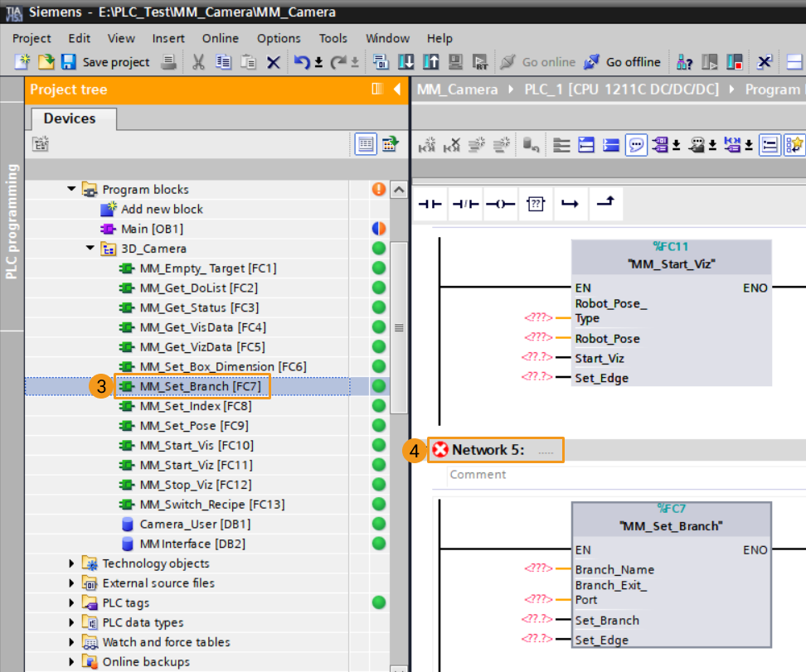Collapse the 3D_Camera folder

click(90, 249)
